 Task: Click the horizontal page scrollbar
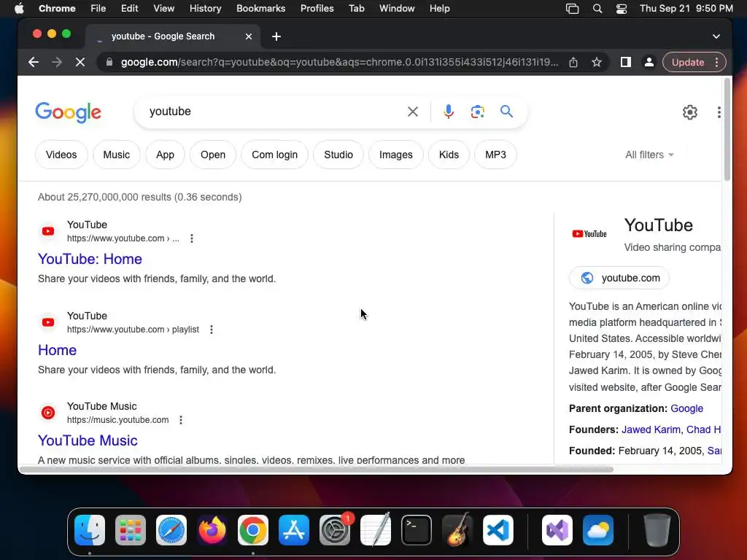[x=316, y=470]
